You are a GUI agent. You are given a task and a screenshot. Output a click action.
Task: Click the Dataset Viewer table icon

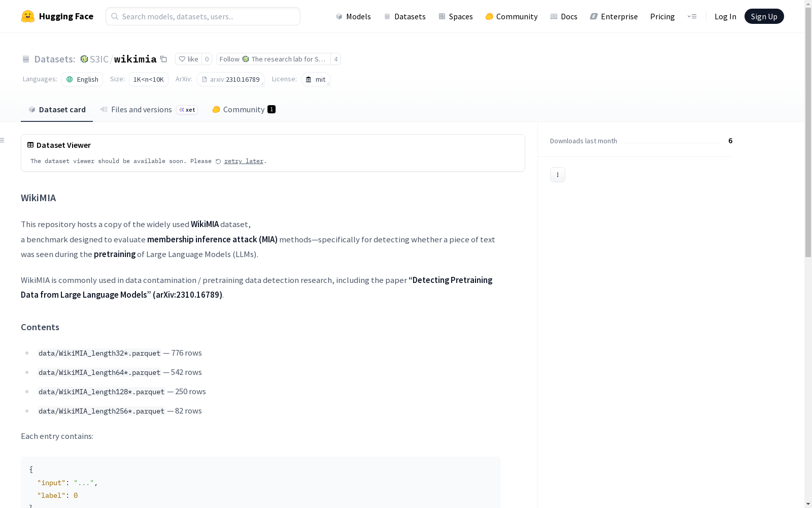point(30,145)
